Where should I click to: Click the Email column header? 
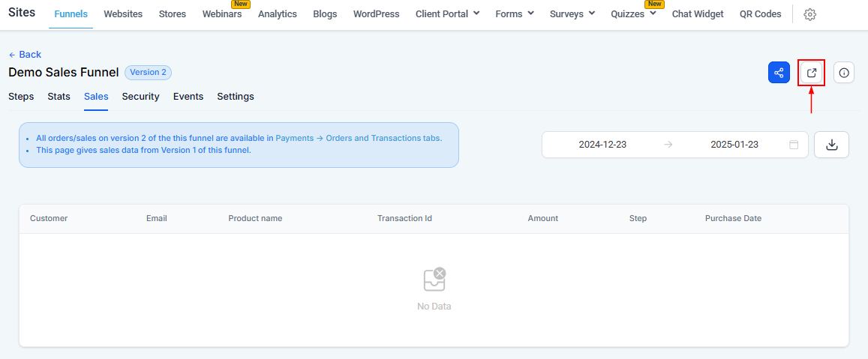pos(157,219)
